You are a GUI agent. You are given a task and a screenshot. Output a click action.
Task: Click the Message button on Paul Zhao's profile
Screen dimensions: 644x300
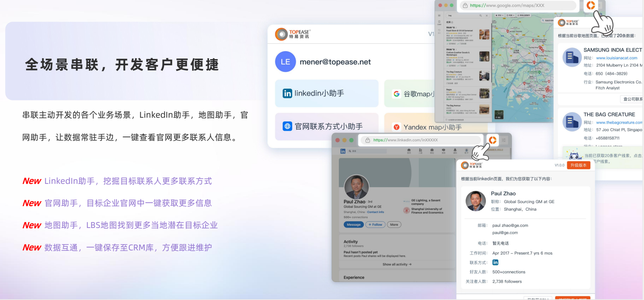pyautogui.click(x=353, y=224)
